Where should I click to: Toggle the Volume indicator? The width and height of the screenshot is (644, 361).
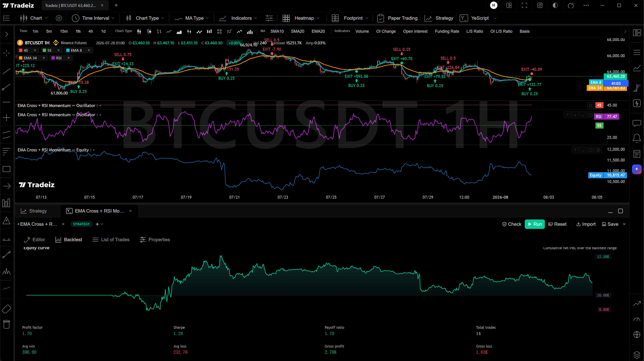[362, 31]
